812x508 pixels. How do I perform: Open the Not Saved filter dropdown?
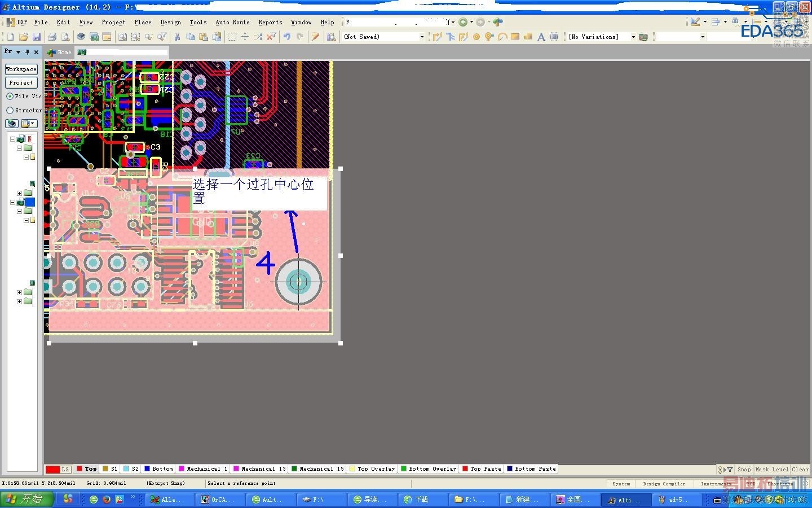click(x=422, y=37)
